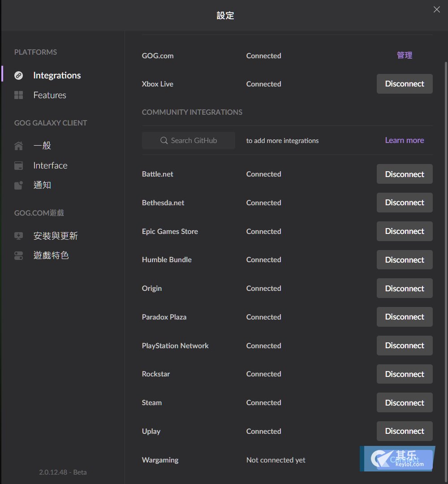Click the notification icon beside 通知
448x484 pixels.
(x=18, y=185)
